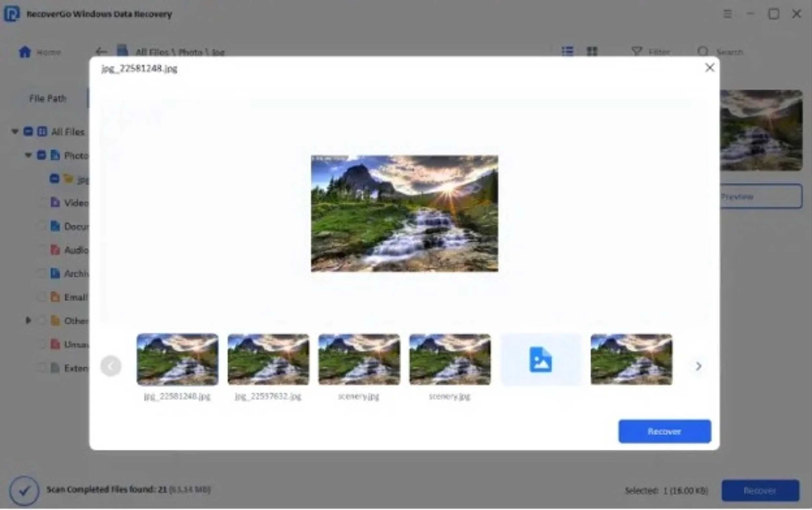Click the Recover button in preview dialog
The height and width of the screenshot is (510, 812).
click(x=665, y=431)
